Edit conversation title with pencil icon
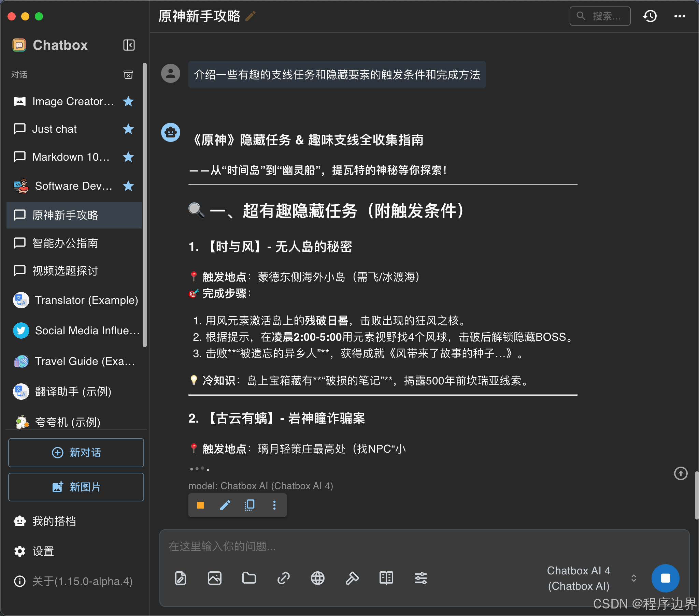Viewport: 699px width, 616px height. [251, 16]
